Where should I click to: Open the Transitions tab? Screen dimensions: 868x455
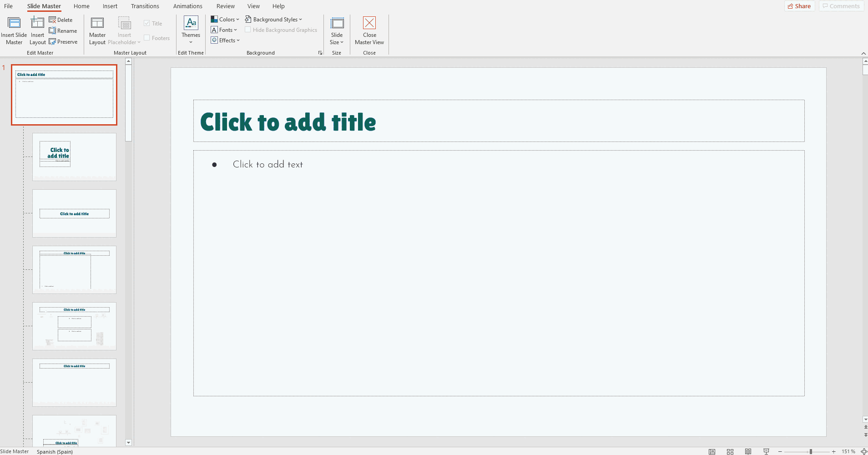click(x=145, y=6)
